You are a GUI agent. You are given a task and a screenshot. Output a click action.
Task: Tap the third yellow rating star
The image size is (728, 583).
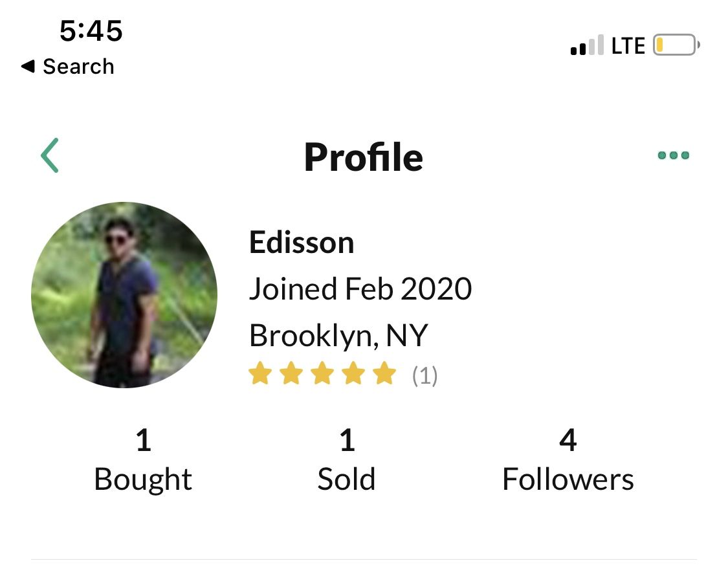point(322,373)
